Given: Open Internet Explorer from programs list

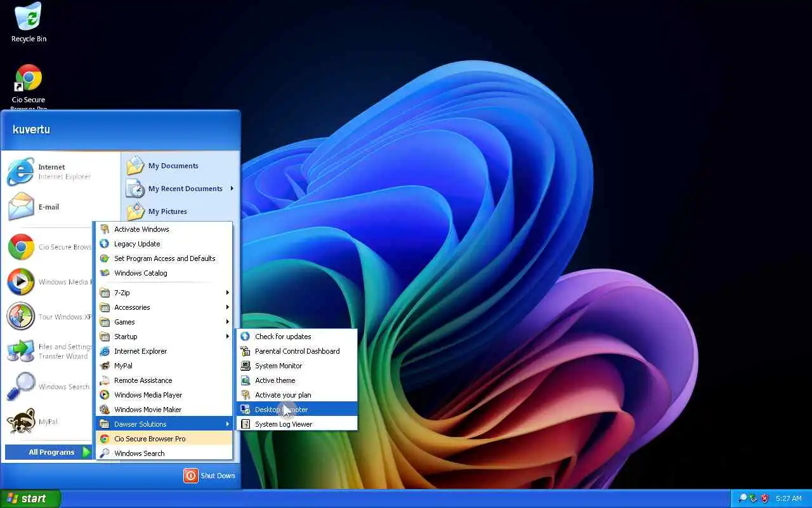Looking at the screenshot, I should click(x=164, y=351).
